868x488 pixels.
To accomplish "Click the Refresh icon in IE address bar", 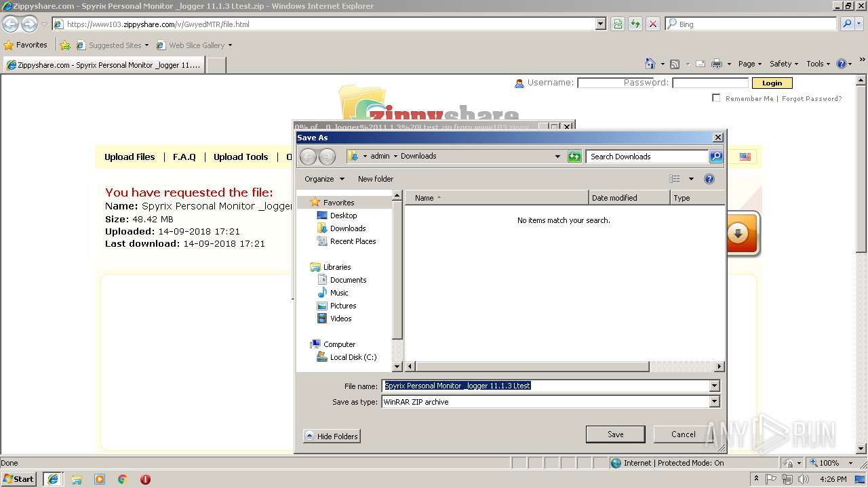I will pos(635,24).
